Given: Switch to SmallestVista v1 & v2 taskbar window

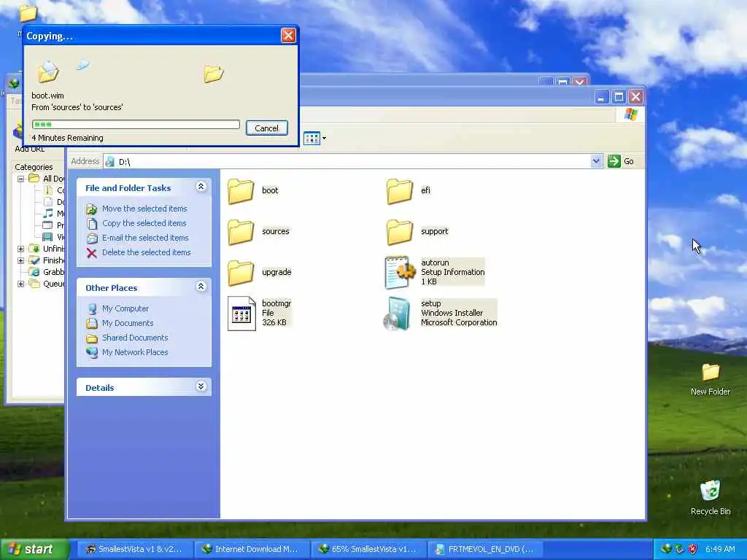Looking at the screenshot, I should pyautogui.click(x=134, y=549).
